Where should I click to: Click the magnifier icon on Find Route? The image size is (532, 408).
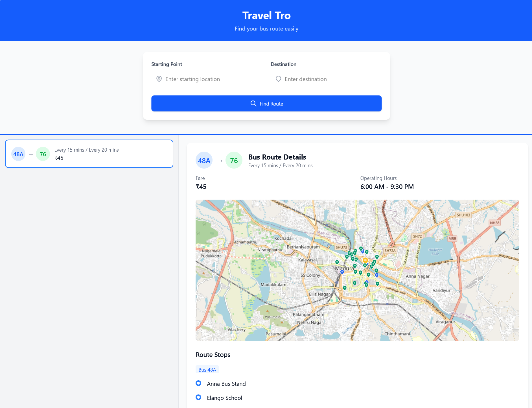click(x=253, y=104)
